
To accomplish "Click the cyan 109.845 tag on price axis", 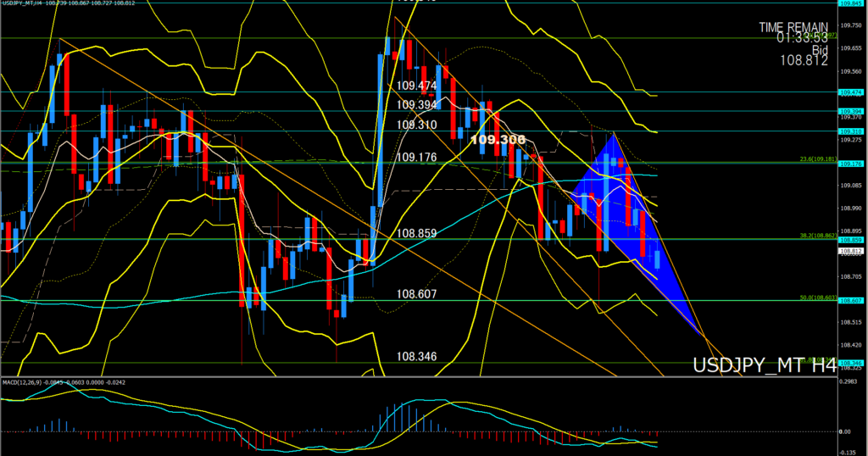I will tap(851, 3).
